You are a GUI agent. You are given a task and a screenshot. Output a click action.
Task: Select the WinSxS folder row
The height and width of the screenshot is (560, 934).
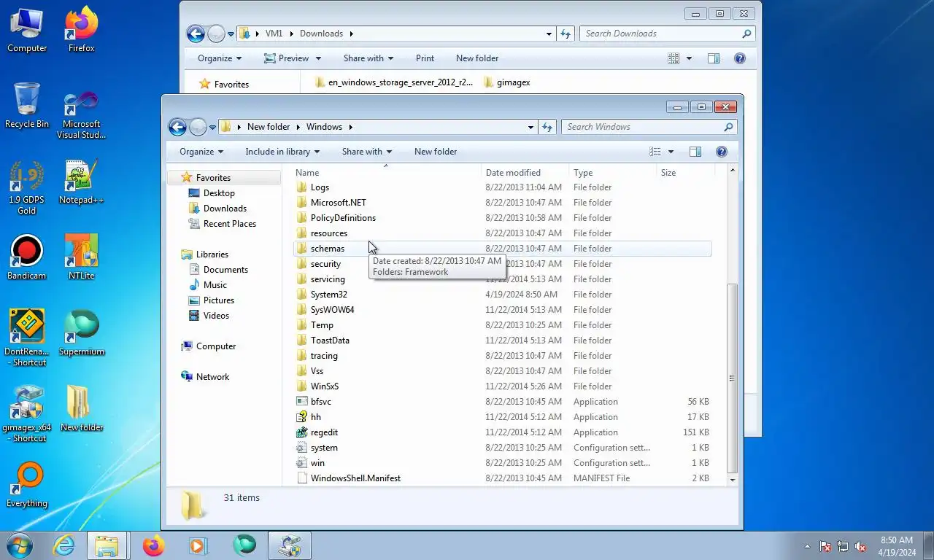pos(503,386)
